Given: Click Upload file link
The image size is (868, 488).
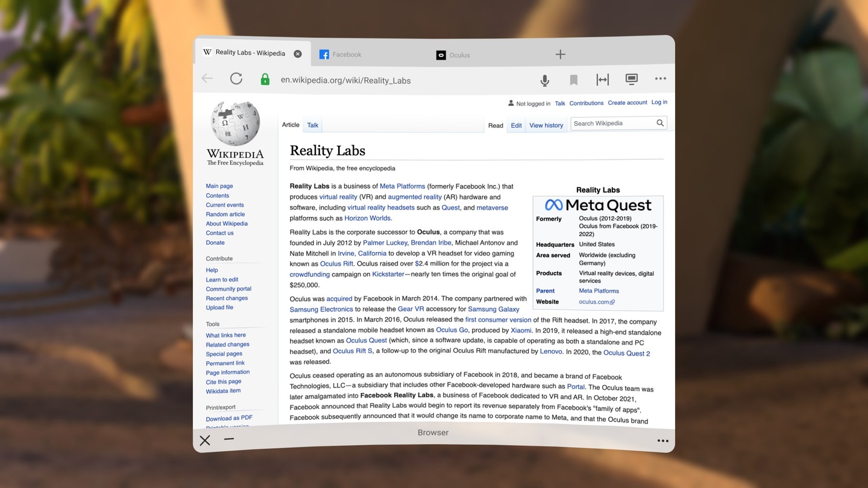Looking at the screenshot, I should coord(219,307).
